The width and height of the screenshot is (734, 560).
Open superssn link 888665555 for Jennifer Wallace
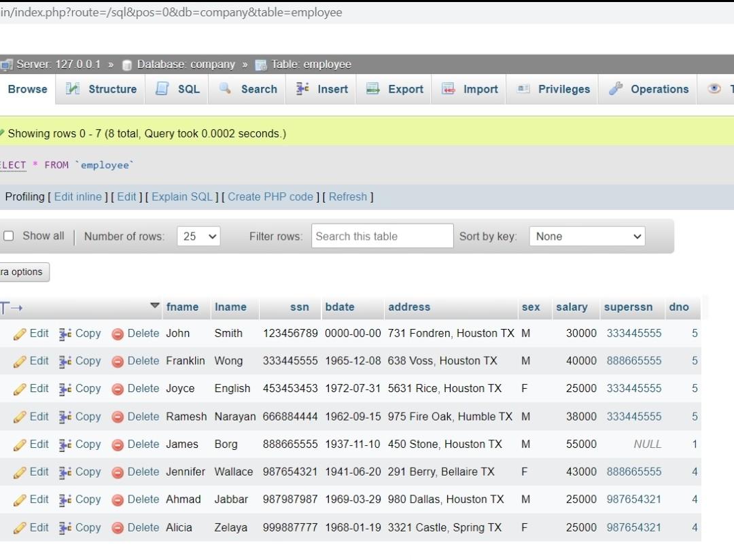pos(634,472)
